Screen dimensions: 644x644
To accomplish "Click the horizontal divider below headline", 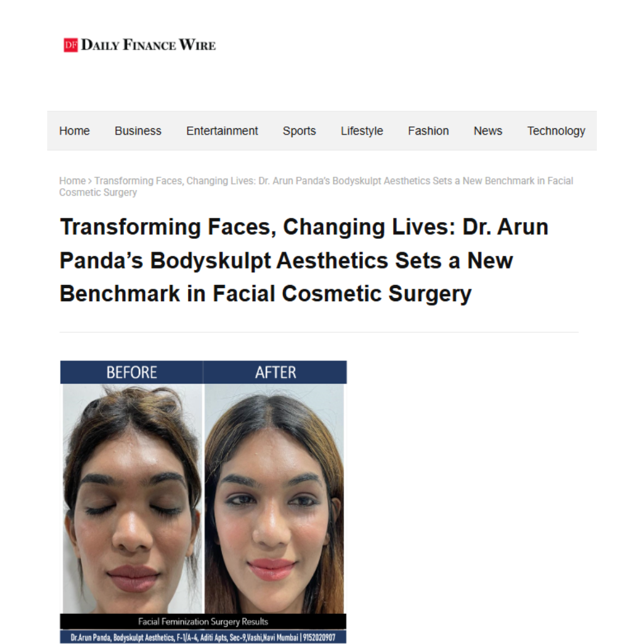I will (319, 332).
